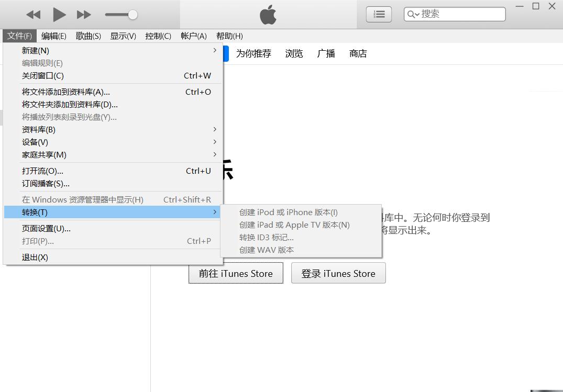Adjust the volume slider knob

133,15
